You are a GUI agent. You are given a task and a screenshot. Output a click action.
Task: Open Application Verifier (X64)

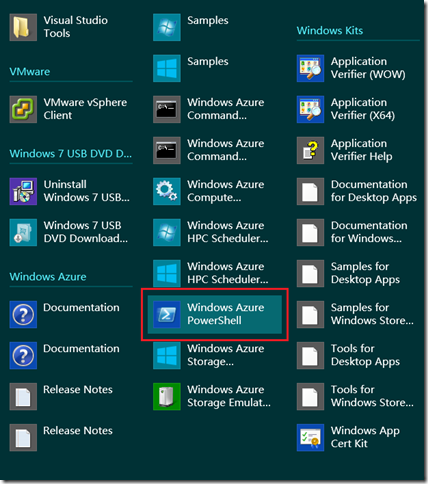tap(346, 109)
